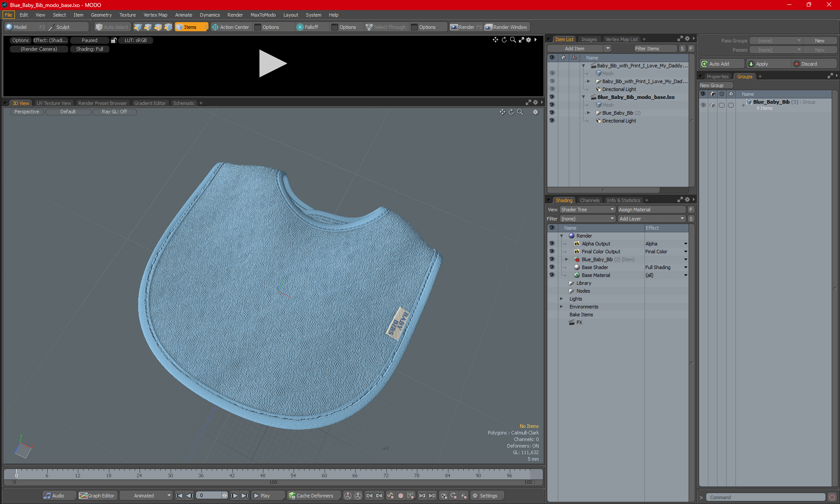Viewport: 840px width, 504px height.
Task: Click New Group button
Action: (x=715, y=85)
